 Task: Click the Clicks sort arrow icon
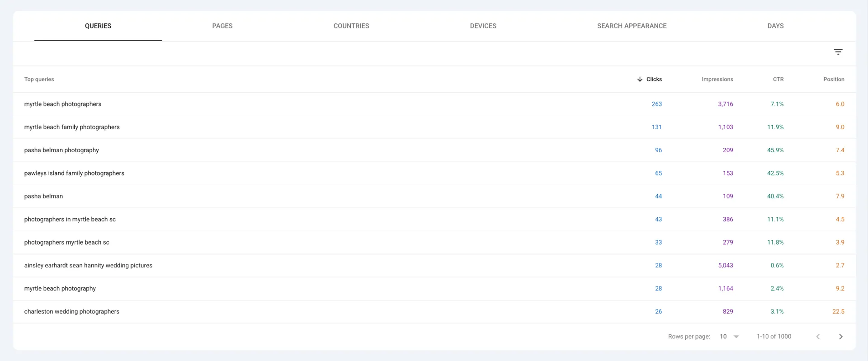(x=640, y=79)
